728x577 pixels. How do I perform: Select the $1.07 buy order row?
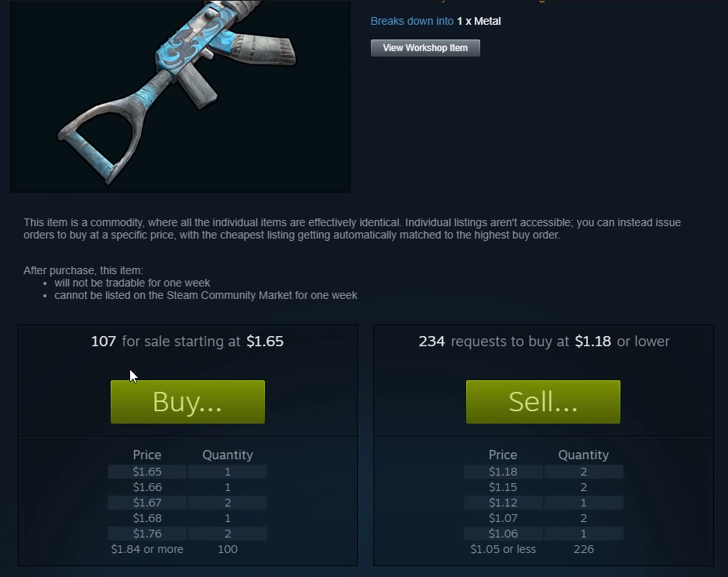(x=543, y=518)
